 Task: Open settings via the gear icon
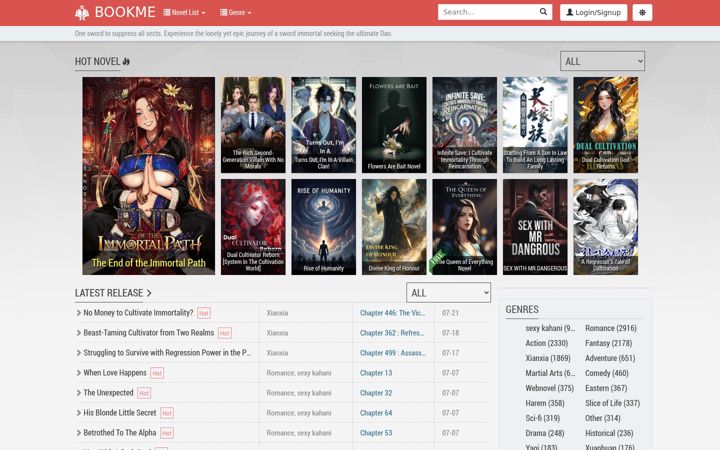point(642,12)
